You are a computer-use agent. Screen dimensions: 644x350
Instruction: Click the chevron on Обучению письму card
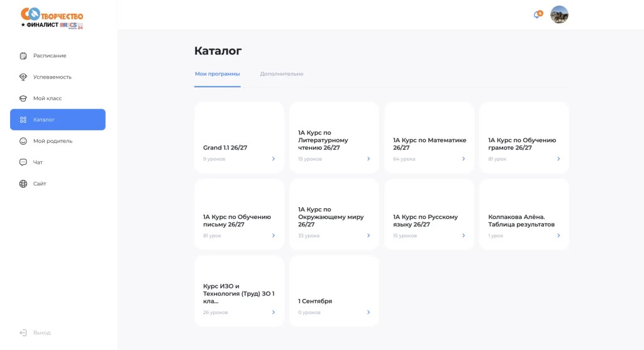[x=273, y=235]
